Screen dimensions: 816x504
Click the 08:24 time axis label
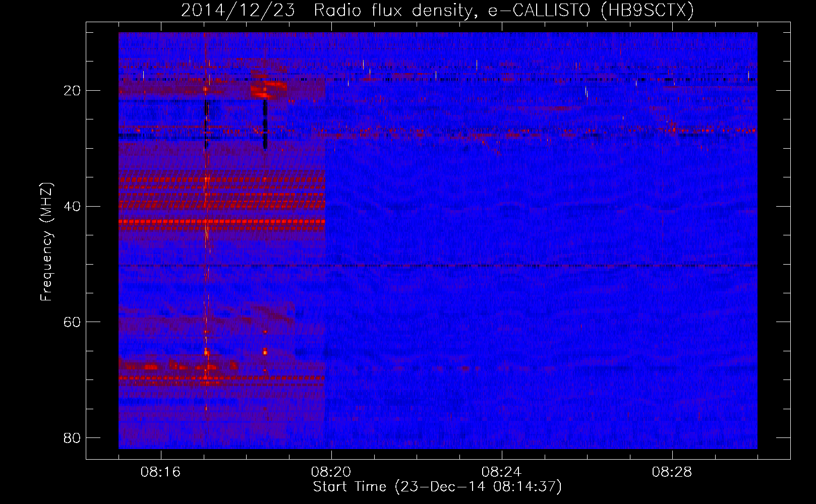click(x=501, y=472)
